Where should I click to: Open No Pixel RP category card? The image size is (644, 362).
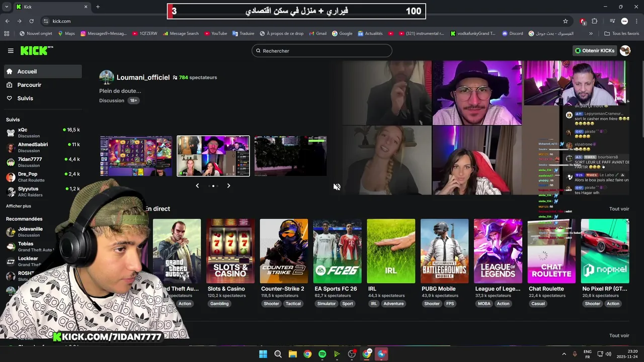605,251
